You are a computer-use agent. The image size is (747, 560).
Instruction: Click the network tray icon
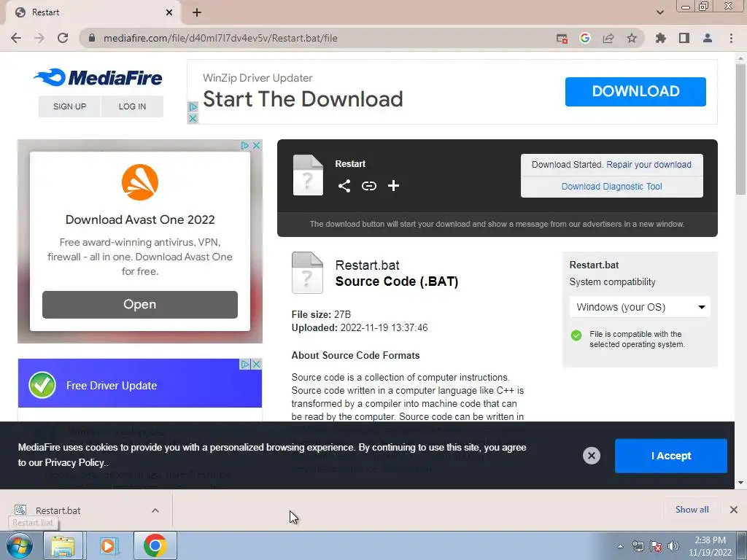638,547
